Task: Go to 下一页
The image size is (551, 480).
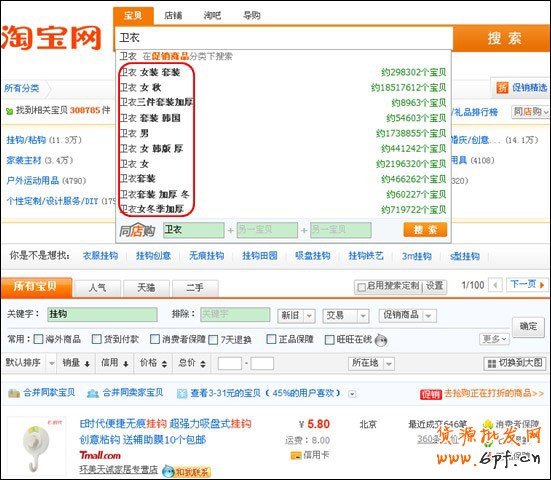Action: click(527, 285)
